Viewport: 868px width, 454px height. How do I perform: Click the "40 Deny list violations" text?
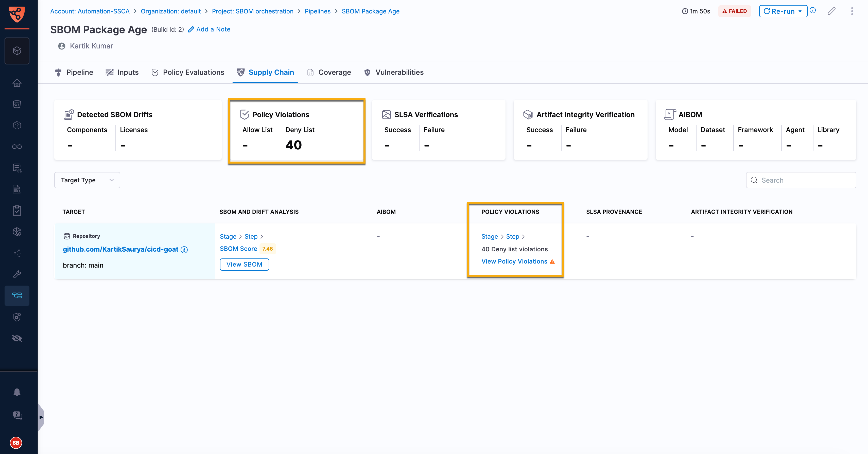coord(514,249)
